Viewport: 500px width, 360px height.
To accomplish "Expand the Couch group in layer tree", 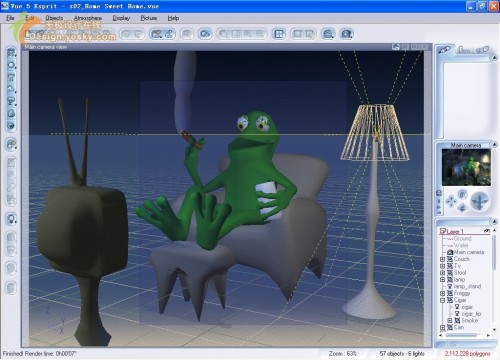I will click(443, 259).
